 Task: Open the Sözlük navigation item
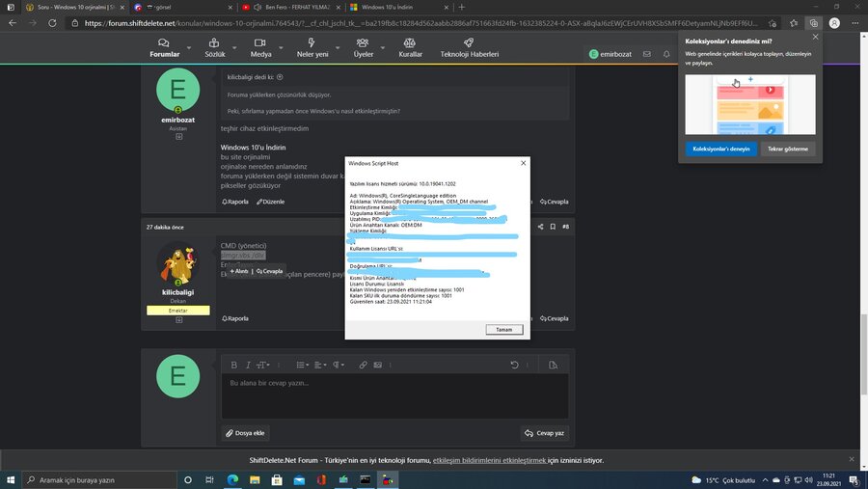point(215,48)
